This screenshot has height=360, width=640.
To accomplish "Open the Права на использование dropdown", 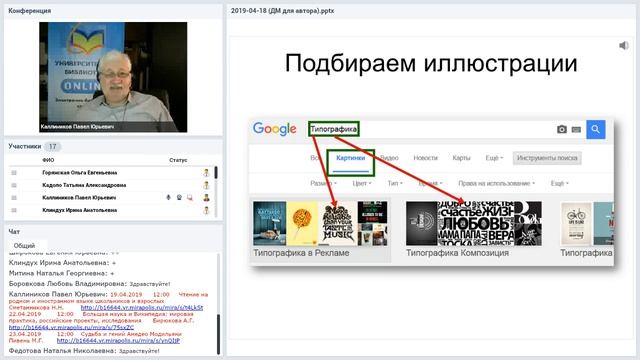I will [496, 183].
